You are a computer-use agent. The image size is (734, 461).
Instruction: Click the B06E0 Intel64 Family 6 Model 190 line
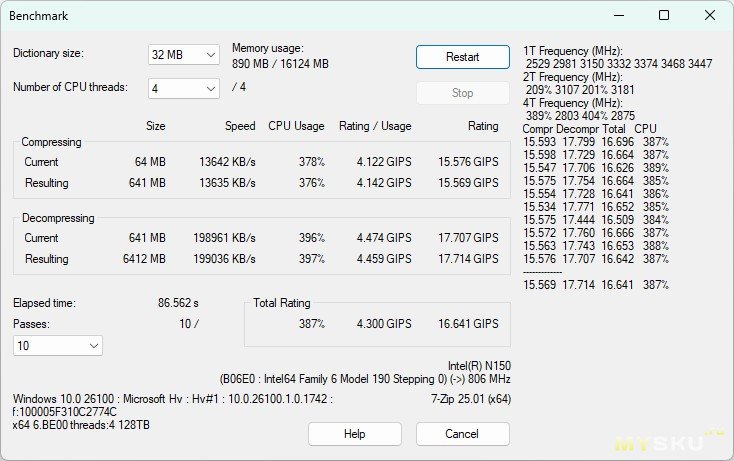click(365, 379)
